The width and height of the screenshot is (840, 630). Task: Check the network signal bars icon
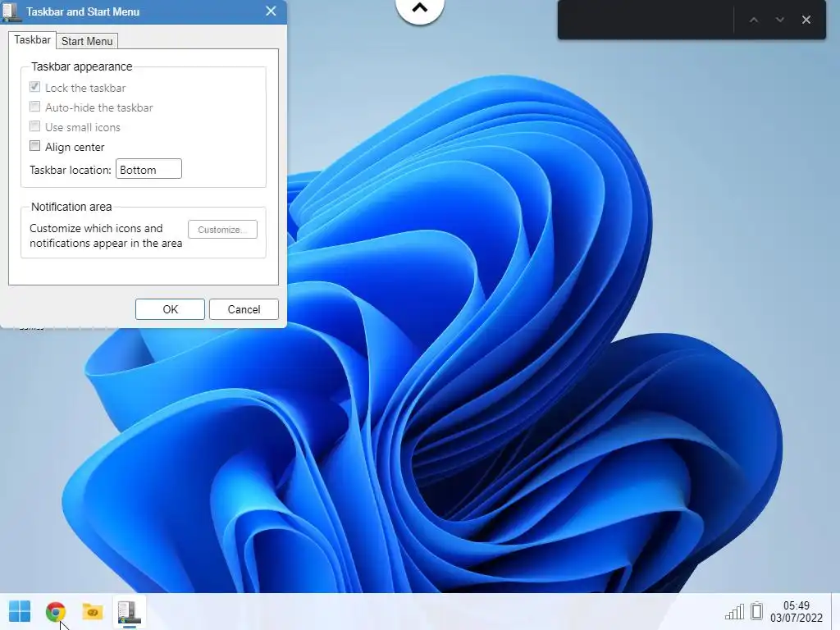[734, 611]
